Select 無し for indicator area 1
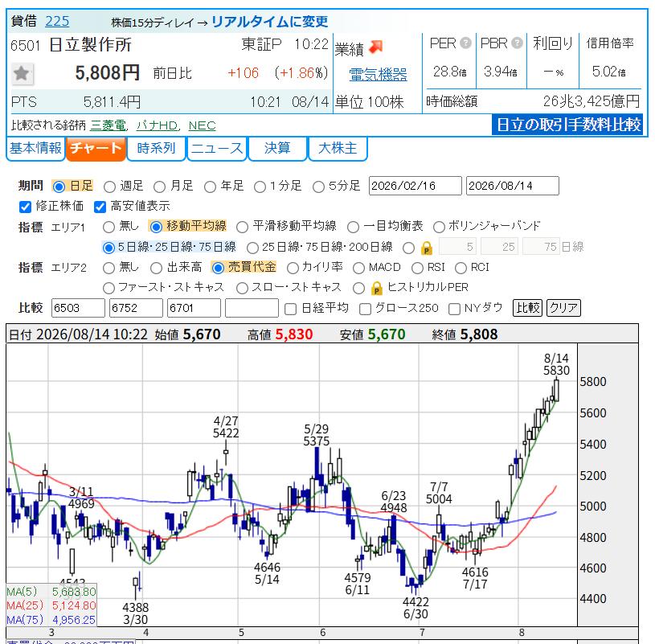The width and height of the screenshot is (655, 644). click(108, 227)
